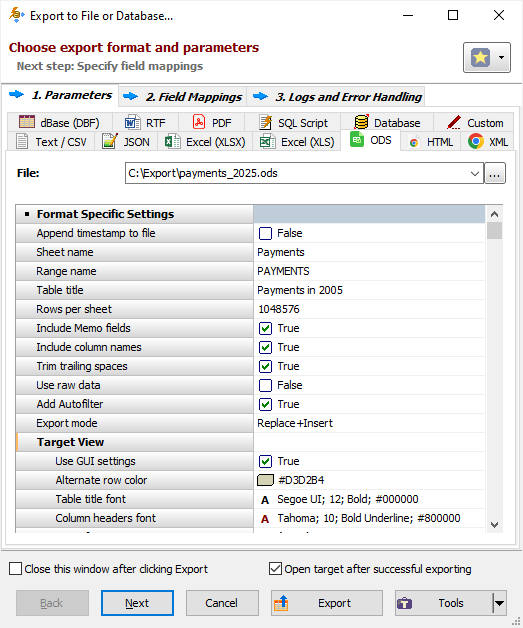The height and width of the screenshot is (628, 523).
Task: Click the Rows per sheet value 1048576
Action: 279,309
